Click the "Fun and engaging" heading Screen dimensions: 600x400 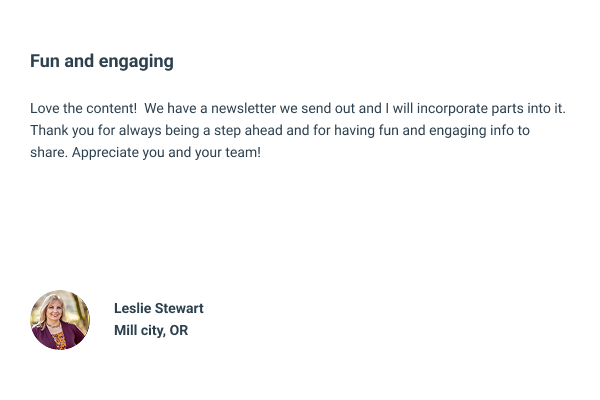pyautogui.click(x=102, y=61)
